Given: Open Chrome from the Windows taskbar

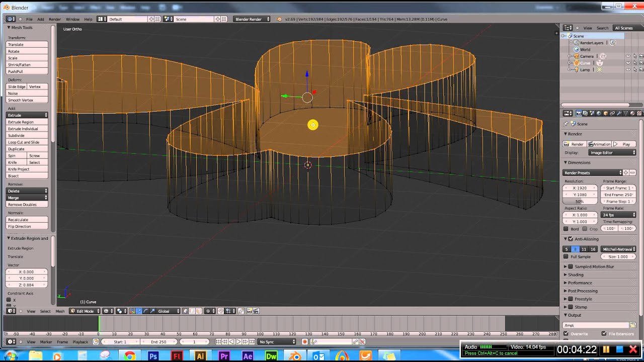Looking at the screenshot, I should pyautogui.click(x=130, y=356).
